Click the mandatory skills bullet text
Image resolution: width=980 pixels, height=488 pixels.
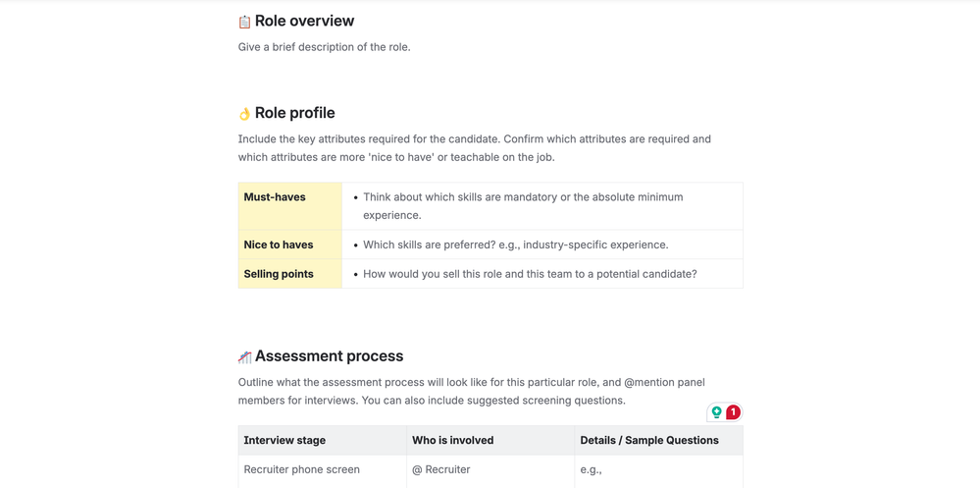523,197
